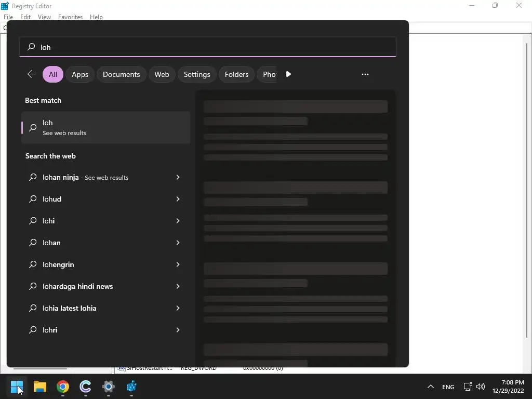The width and height of the screenshot is (532, 399).
Task: Open the File menu in Registry Editor
Action: (x=8, y=17)
